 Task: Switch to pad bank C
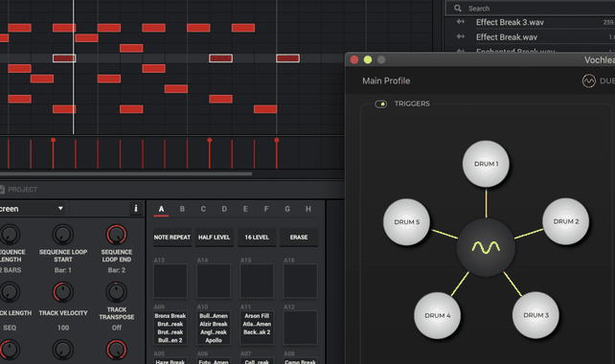pos(203,209)
